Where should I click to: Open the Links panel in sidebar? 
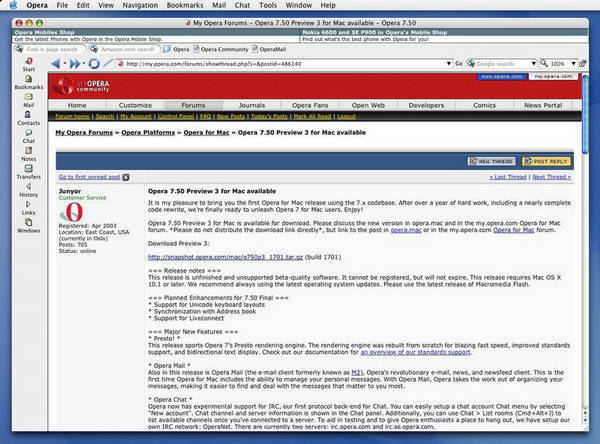coord(29,208)
